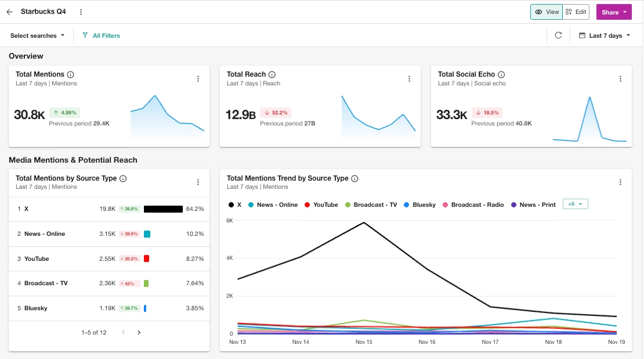This screenshot has height=359, width=644.
Task: Switch to Edit mode
Action: pyautogui.click(x=576, y=12)
